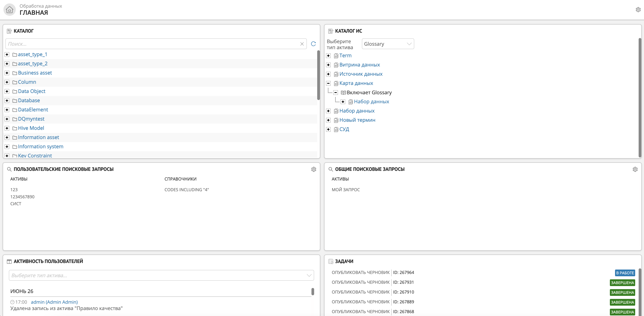Image resolution: width=644 pixels, height=316 pixels.
Task: Click ЗАВЕРШЕНА badge for task 267910
Action: (622, 292)
